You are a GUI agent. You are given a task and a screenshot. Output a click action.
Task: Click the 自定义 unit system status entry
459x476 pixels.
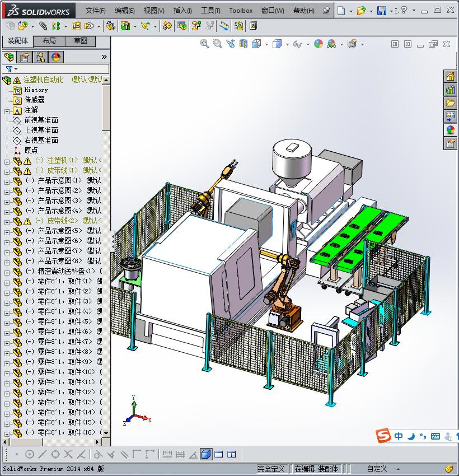(x=377, y=469)
